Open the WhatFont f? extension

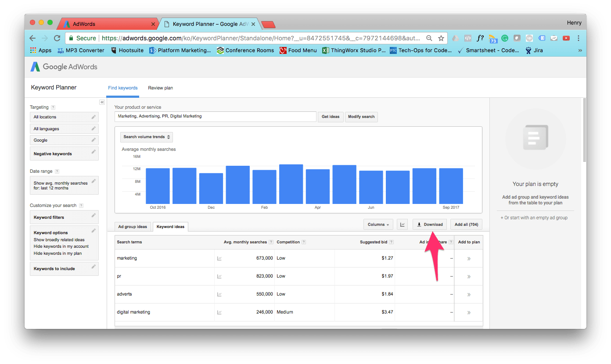(480, 38)
